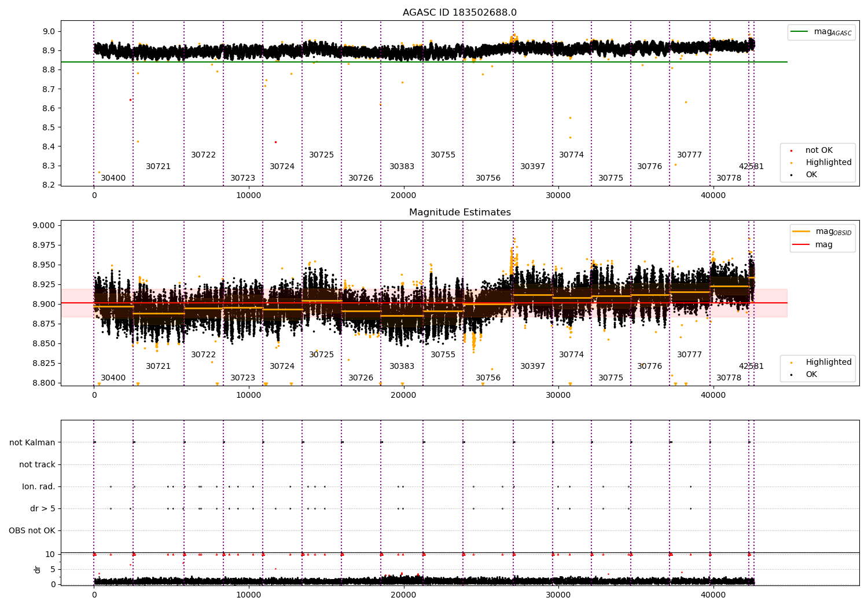Click the 'Ion. rad.' axis label

coord(39,487)
